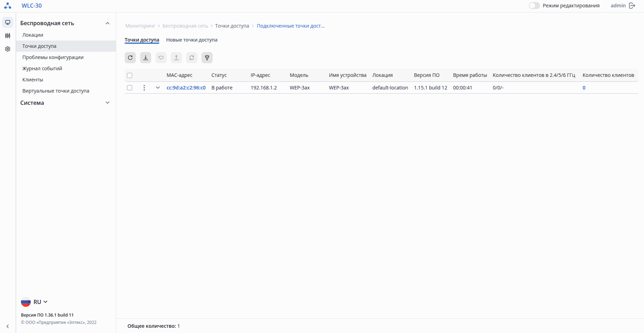Click the WLC-30 title link
This screenshot has width=644, height=333.
(x=32, y=6)
